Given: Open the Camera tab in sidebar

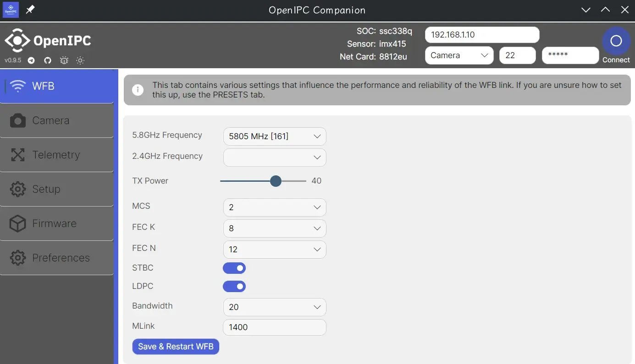Looking at the screenshot, I should coord(57,120).
